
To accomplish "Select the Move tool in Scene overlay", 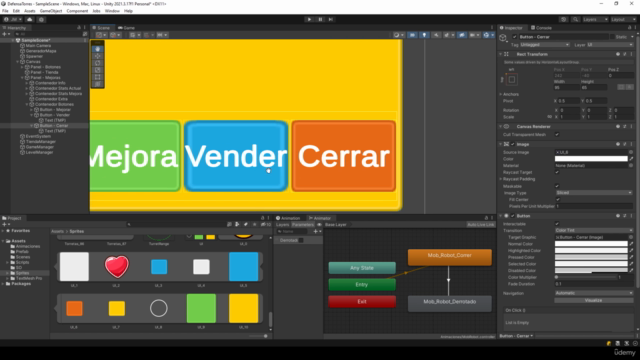I will [x=97, y=56].
